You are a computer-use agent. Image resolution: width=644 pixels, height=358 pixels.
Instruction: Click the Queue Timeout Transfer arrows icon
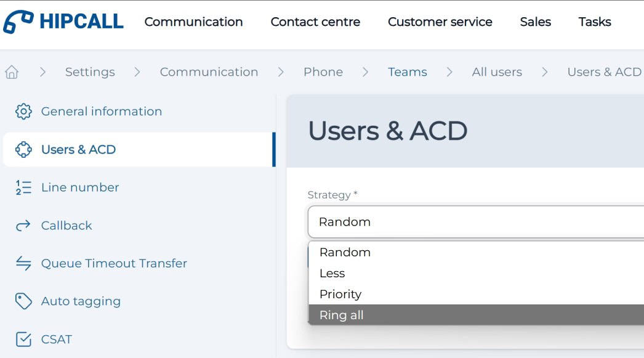coord(23,264)
